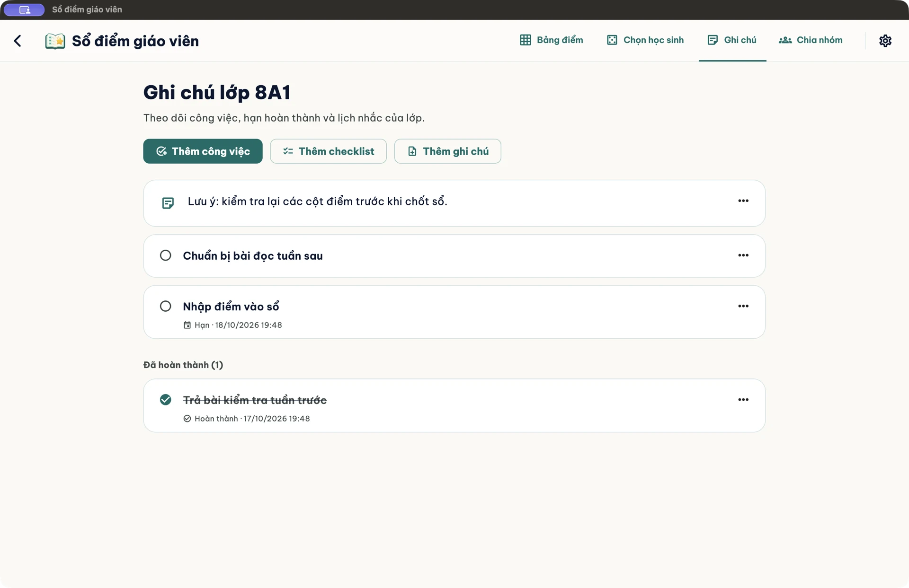
Task: Click the small check icon beside Hoàn thành
Action: pyautogui.click(x=187, y=419)
